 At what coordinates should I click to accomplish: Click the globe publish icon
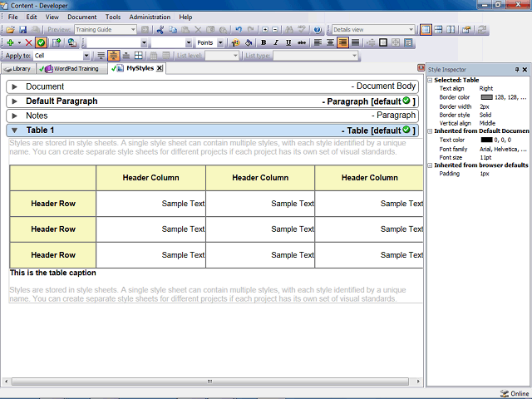coord(71,42)
